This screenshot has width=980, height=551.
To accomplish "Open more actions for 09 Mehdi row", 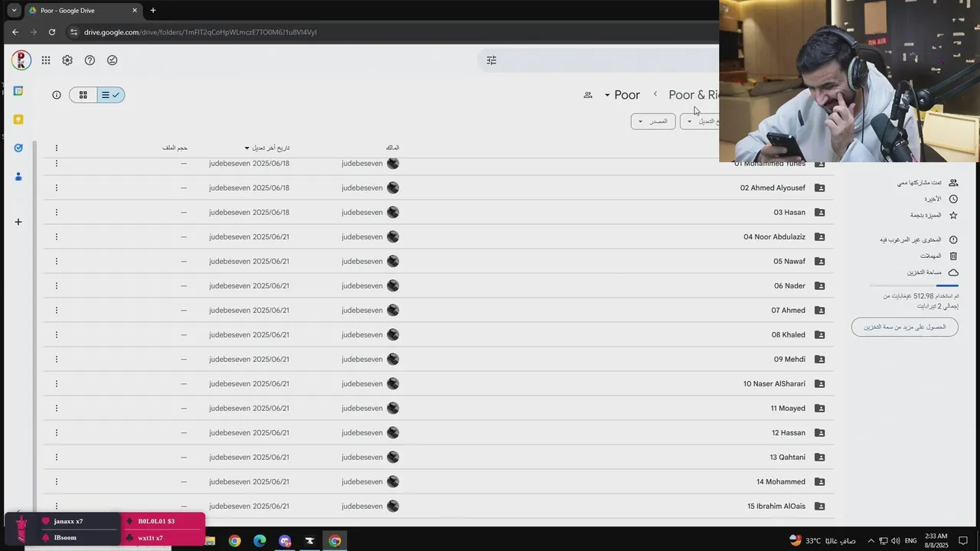I will (x=57, y=359).
